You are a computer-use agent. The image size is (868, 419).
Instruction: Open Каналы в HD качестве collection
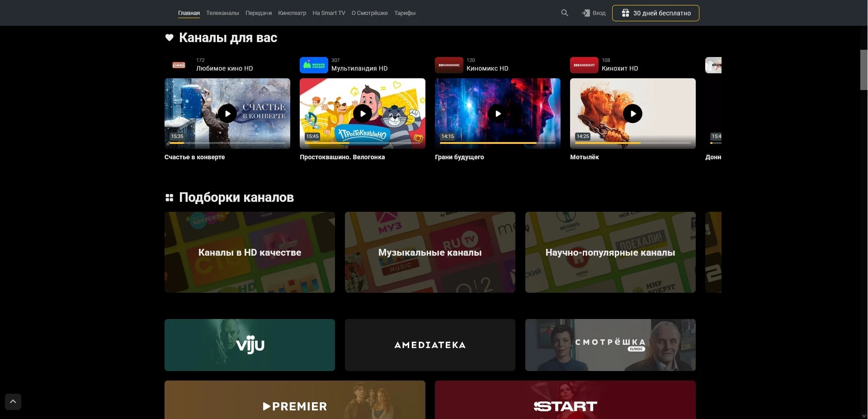click(250, 252)
